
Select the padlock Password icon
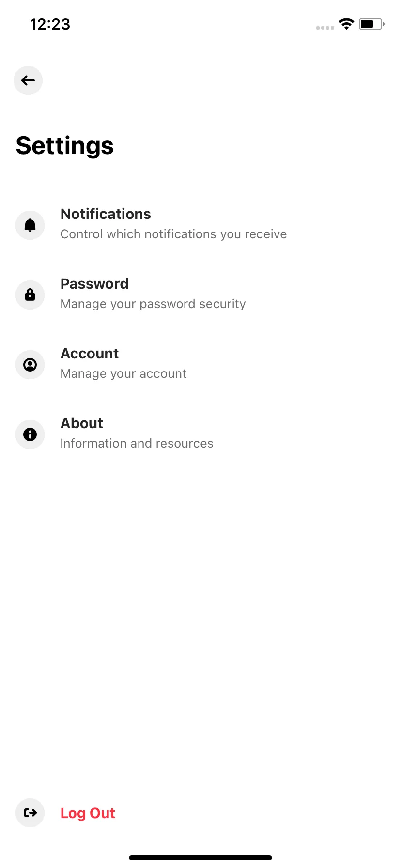pos(30,295)
